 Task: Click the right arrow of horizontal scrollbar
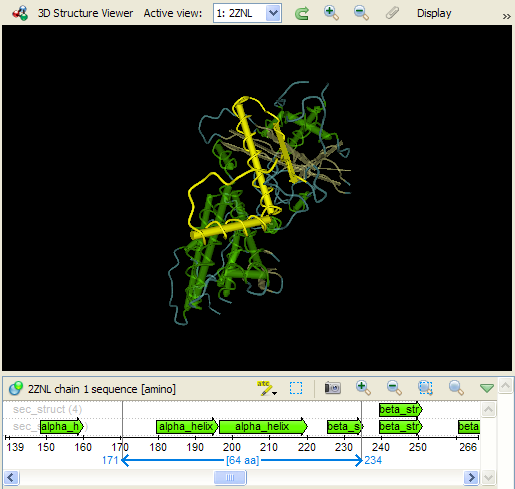point(471,478)
